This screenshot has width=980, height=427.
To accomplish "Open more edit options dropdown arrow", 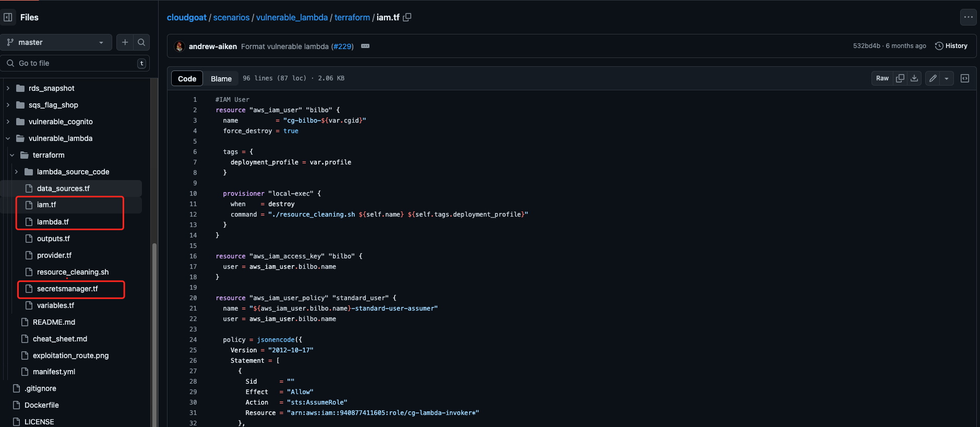I will [947, 78].
